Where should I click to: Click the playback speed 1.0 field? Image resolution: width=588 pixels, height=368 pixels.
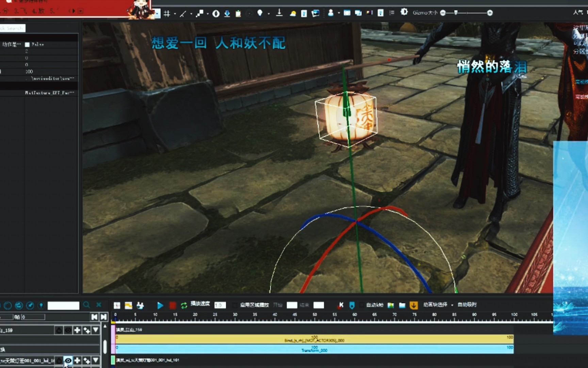220,305
